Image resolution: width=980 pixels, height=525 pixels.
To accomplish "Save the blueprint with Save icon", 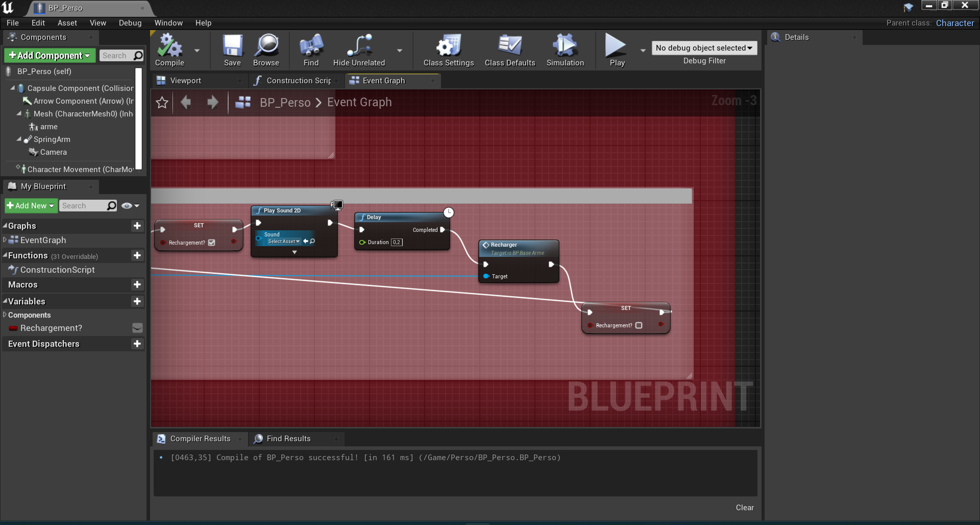I will 232,50.
